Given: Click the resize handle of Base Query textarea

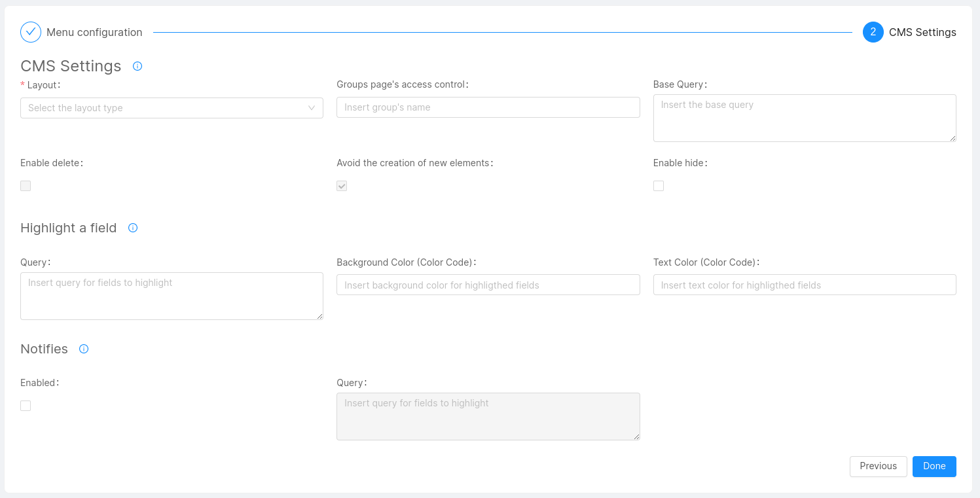Looking at the screenshot, I should point(953,138).
